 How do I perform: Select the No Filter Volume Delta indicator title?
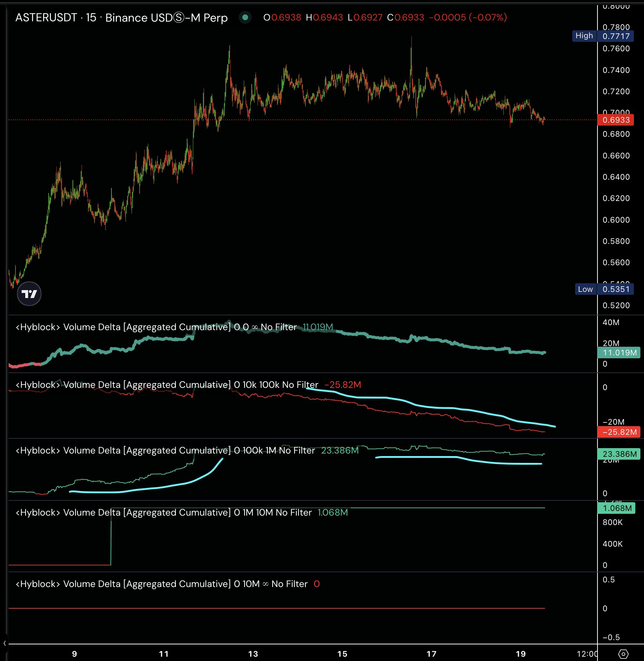pyautogui.click(x=156, y=327)
